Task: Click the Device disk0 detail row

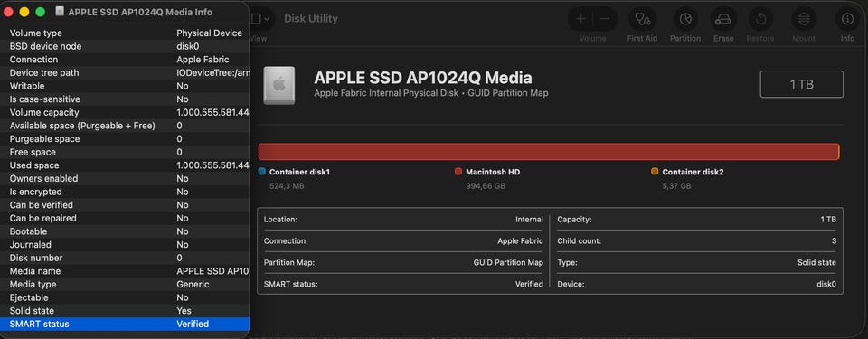Action: [x=696, y=284]
